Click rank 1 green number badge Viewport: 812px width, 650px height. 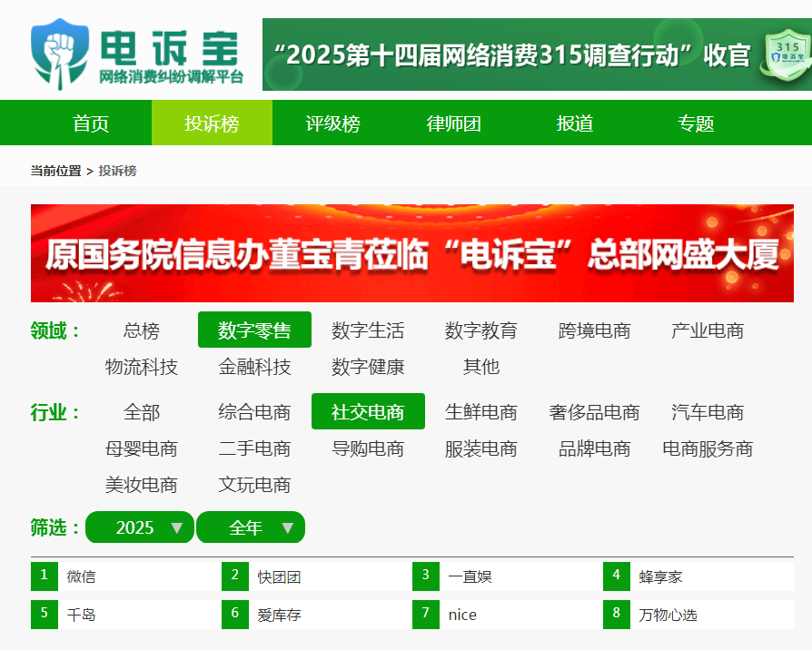44,576
